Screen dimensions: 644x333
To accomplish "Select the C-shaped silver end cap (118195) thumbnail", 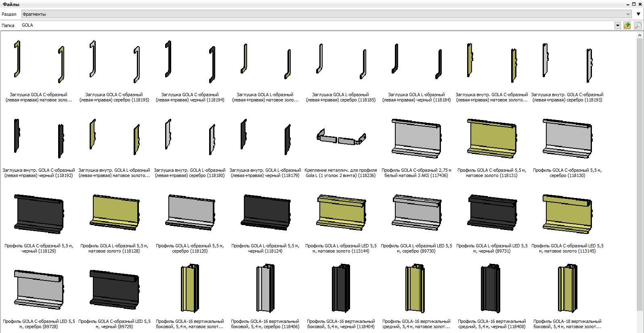I will pos(114,62).
